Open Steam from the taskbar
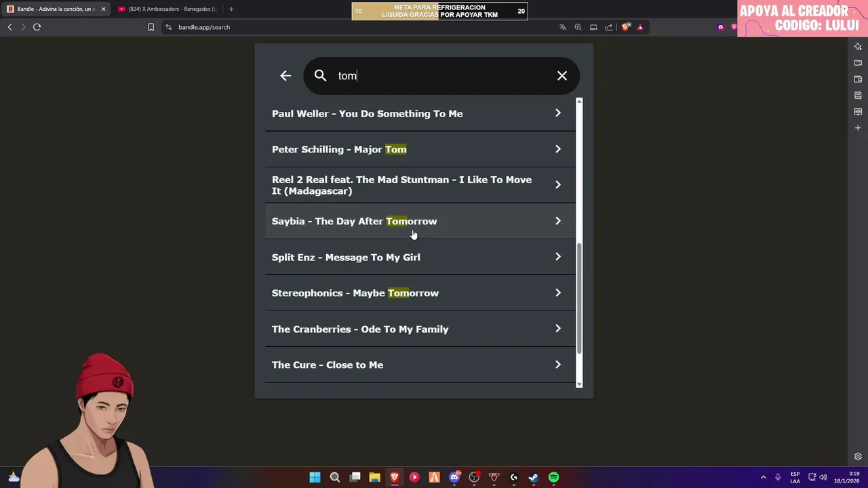Image resolution: width=868 pixels, height=488 pixels. pyautogui.click(x=534, y=477)
